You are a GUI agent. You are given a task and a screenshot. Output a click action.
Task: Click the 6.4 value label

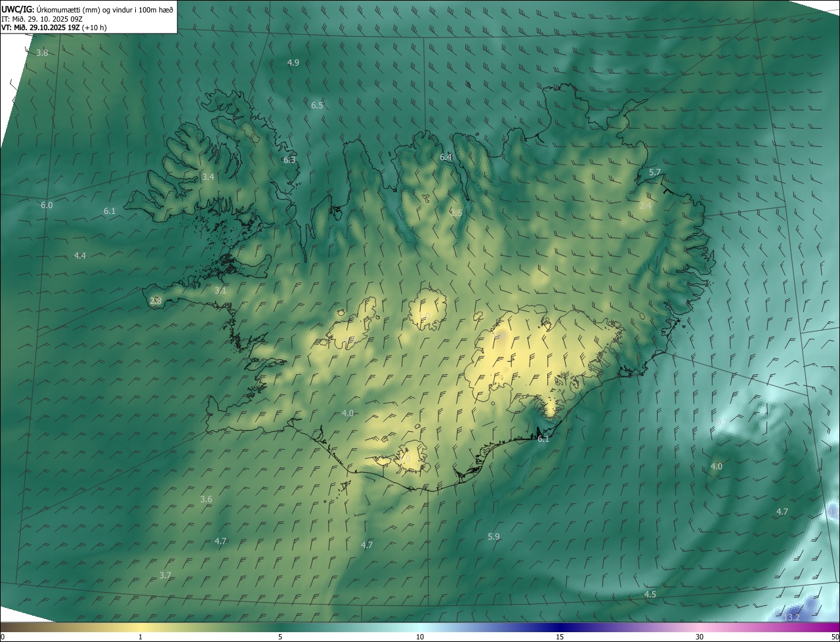click(446, 157)
